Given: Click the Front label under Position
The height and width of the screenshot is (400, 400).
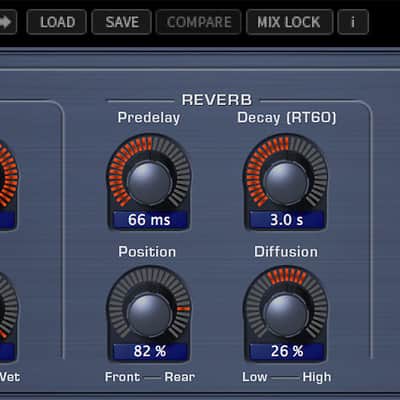Looking at the screenshot, I should click(x=122, y=377).
